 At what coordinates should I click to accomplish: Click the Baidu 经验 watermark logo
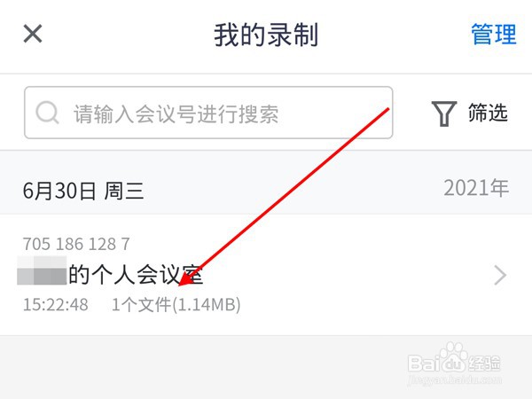(x=454, y=361)
